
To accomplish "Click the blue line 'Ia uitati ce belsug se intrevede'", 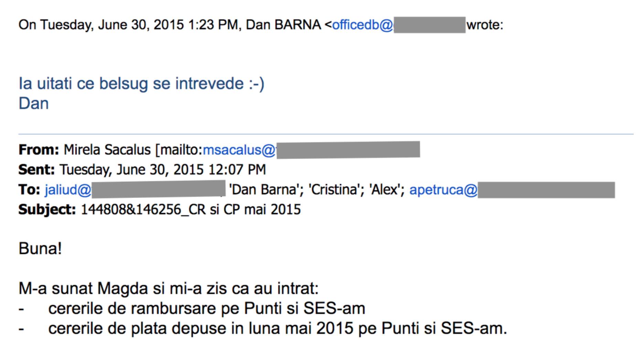I will click(x=141, y=84).
